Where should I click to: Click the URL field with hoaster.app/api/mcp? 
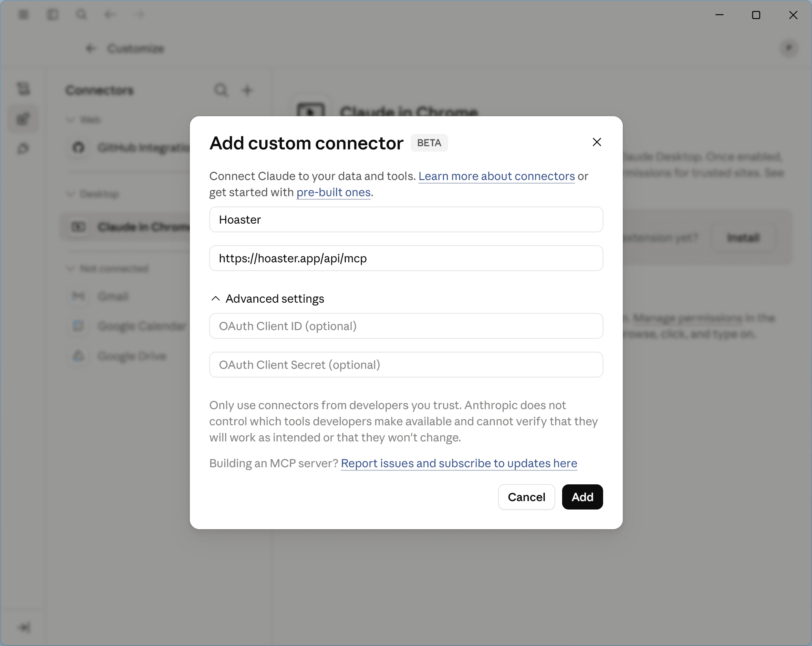tap(406, 258)
